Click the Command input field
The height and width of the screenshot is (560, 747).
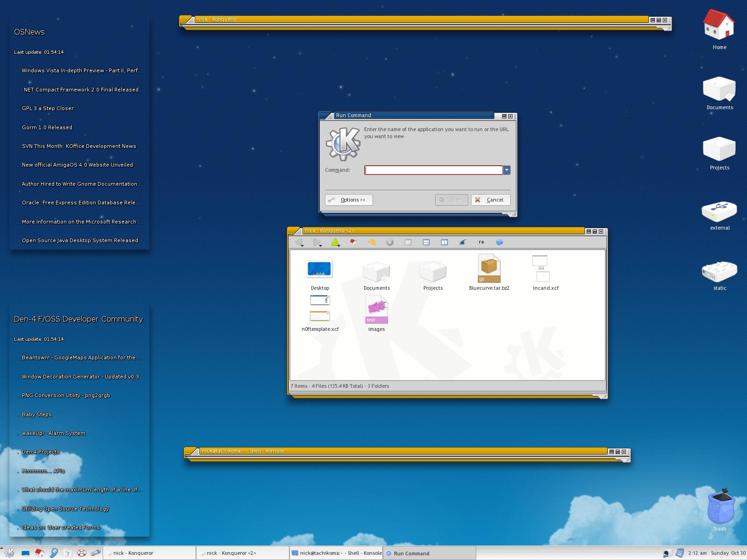click(x=433, y=170)
